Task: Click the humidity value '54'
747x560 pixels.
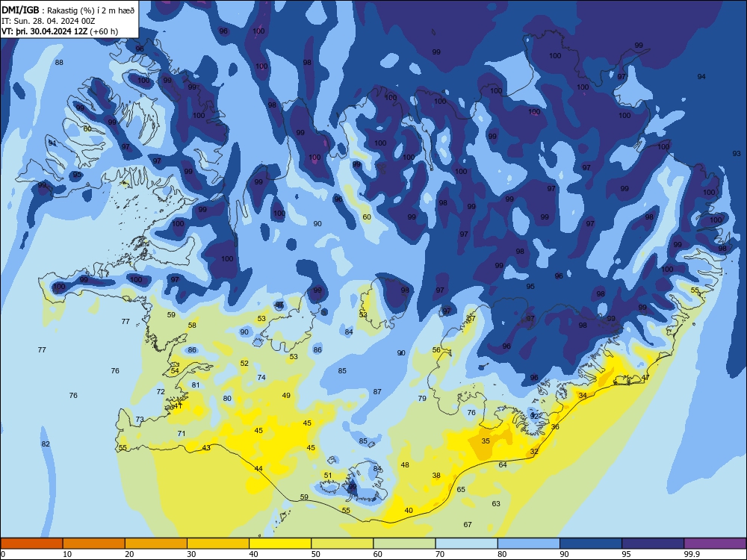Action: point(175,370)
